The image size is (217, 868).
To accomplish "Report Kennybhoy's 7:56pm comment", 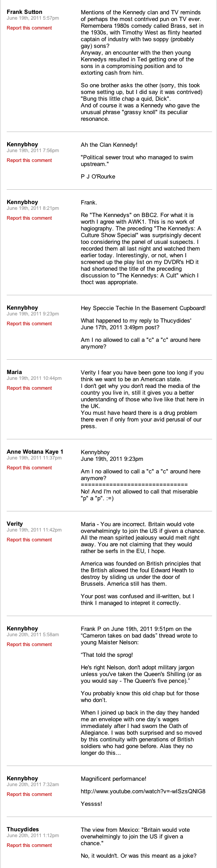I will tap(29, 160).
